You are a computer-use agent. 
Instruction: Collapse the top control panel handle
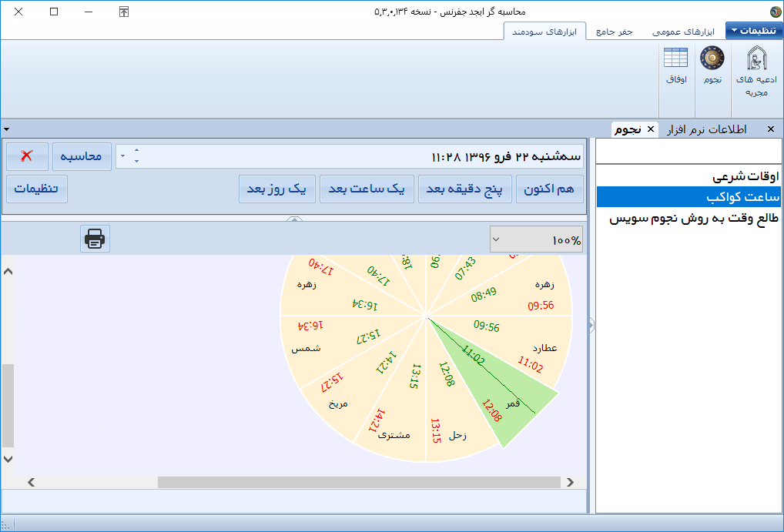294,219
